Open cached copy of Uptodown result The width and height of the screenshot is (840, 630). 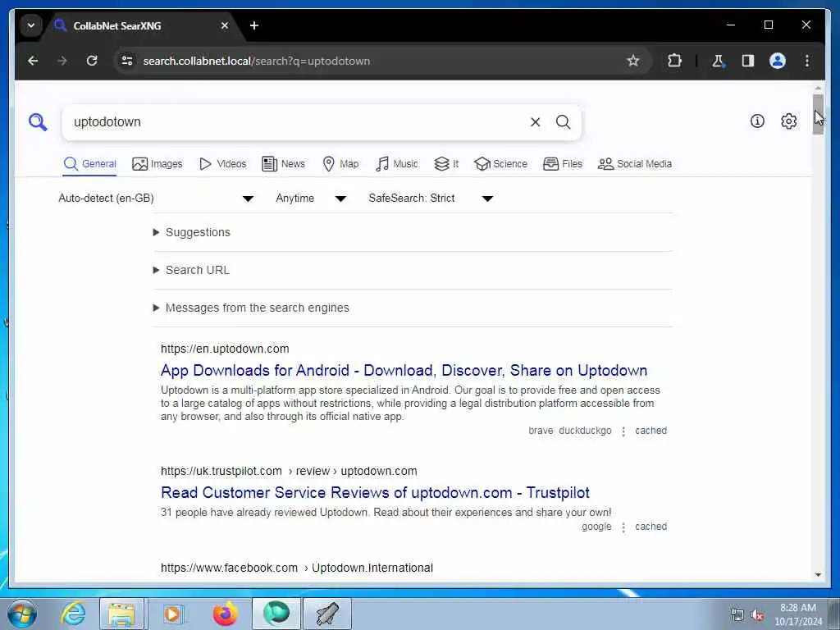[651, 431]
